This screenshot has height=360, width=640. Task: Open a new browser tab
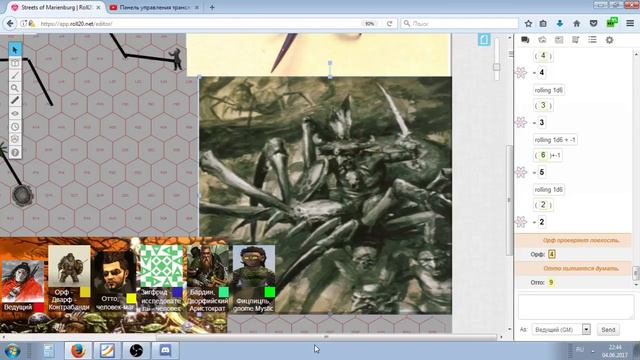[212, 7]
